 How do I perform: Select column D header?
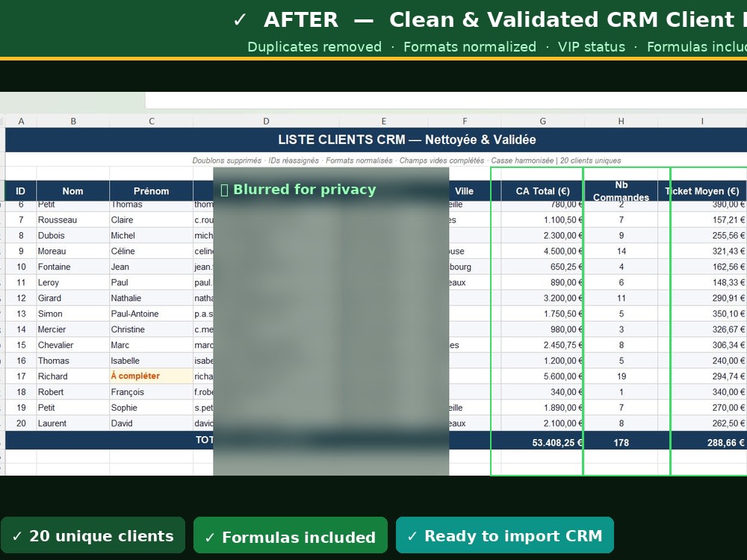point(266,122)
